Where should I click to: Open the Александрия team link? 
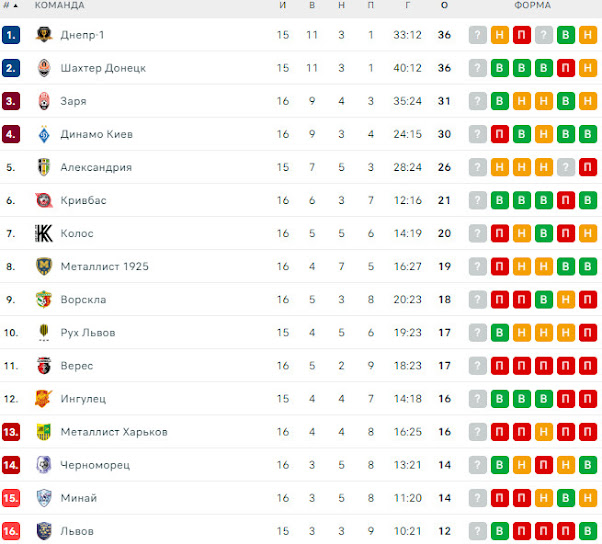coord(96,167)
